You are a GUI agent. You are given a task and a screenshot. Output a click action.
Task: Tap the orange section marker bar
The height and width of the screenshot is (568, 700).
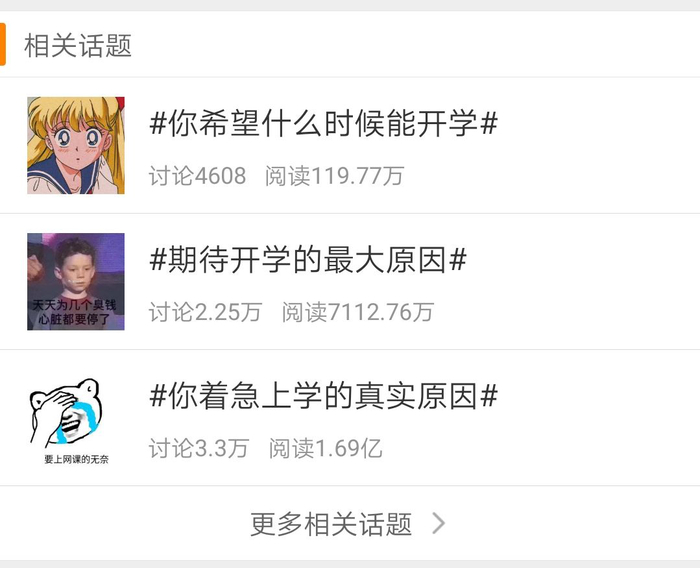(x=3, y=44)
